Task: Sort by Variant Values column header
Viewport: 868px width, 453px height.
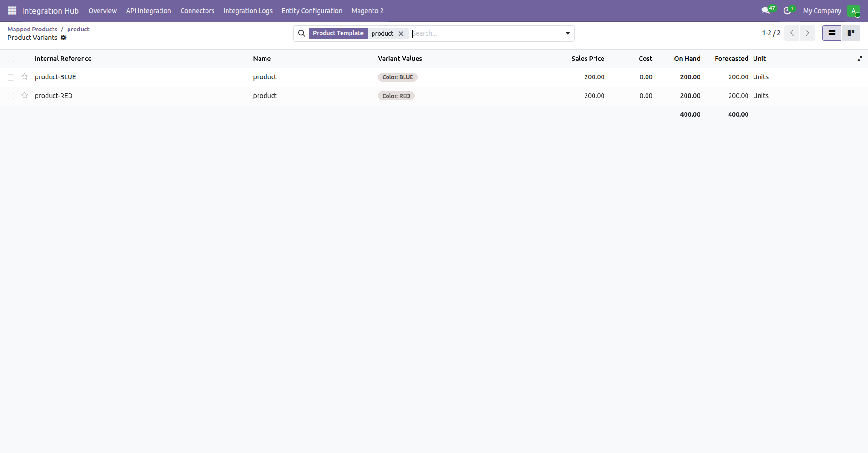Action: pos(400,59)
